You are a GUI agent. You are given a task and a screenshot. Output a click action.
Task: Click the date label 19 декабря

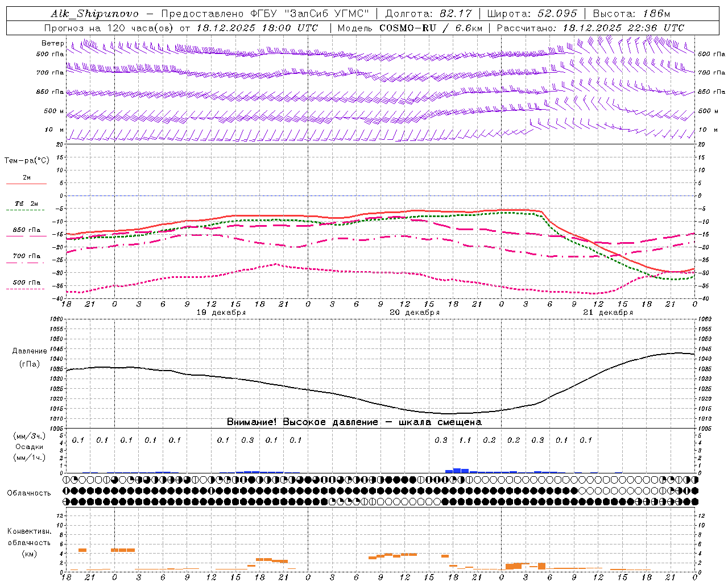coord(221,313)
